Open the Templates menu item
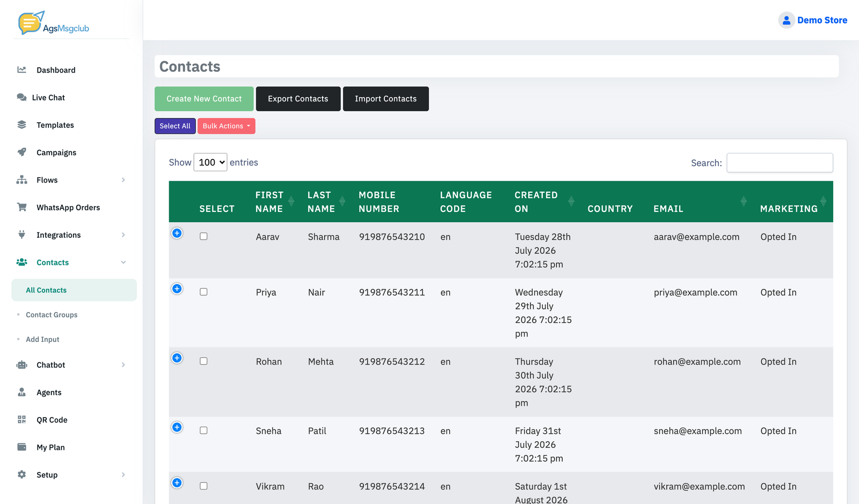 pyautogui.click(x=55, y=125)
